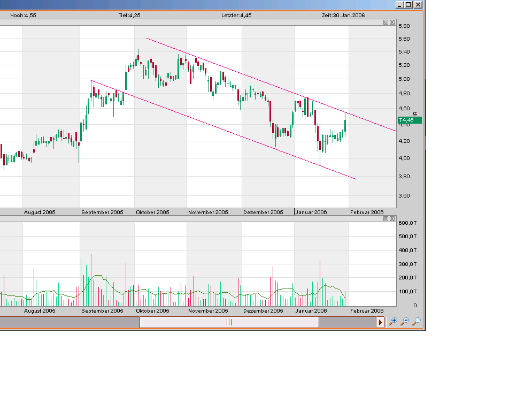The width and height of the screenshot is (532, 402).
Task: Click the Letzter:4,45 value
Action: point(236,16)
